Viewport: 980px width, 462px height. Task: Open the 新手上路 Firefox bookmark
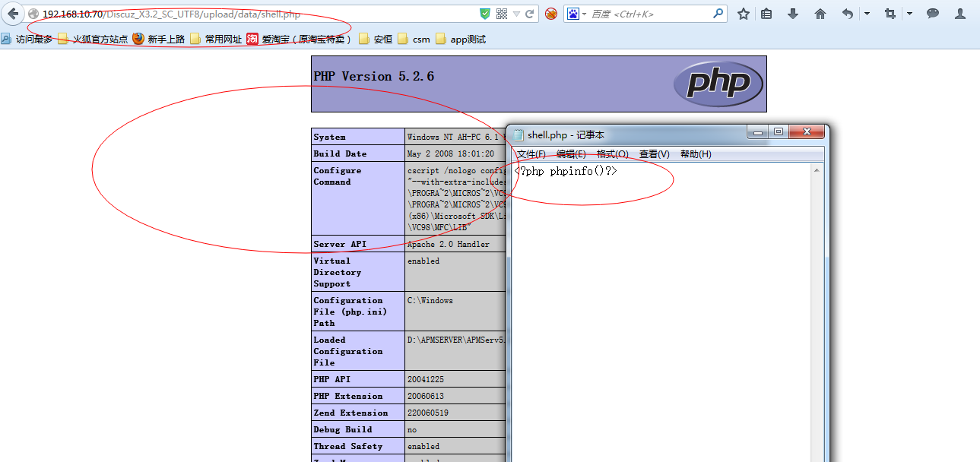[158, 40]
